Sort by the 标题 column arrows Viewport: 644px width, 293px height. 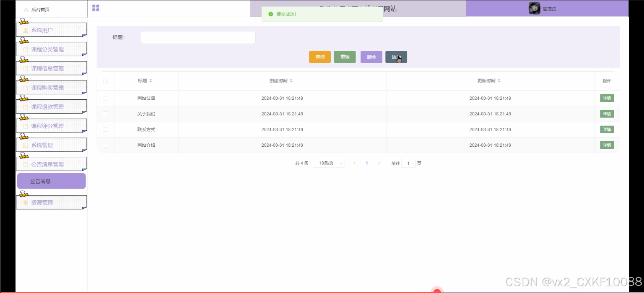(151, 81)
